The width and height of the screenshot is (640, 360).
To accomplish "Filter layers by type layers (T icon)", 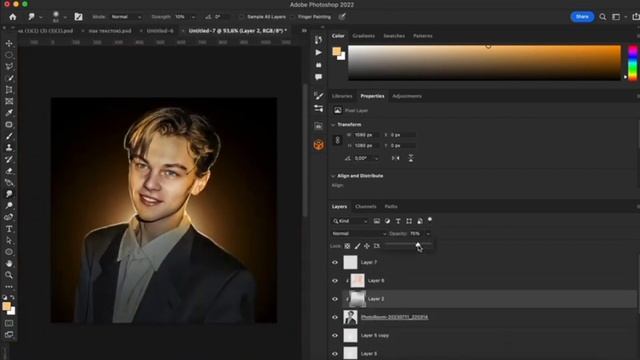I will pos(398,221).
